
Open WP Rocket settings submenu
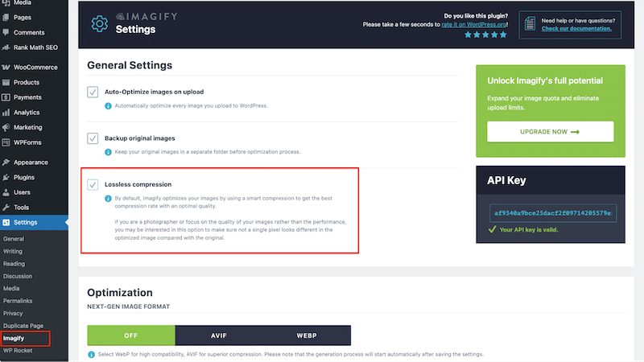tap(17, 351)
